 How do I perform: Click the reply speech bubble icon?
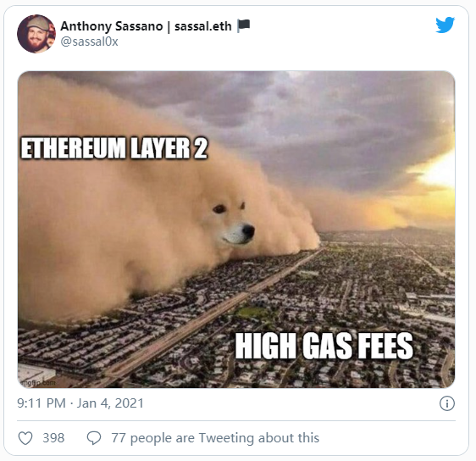coord(94,438)
